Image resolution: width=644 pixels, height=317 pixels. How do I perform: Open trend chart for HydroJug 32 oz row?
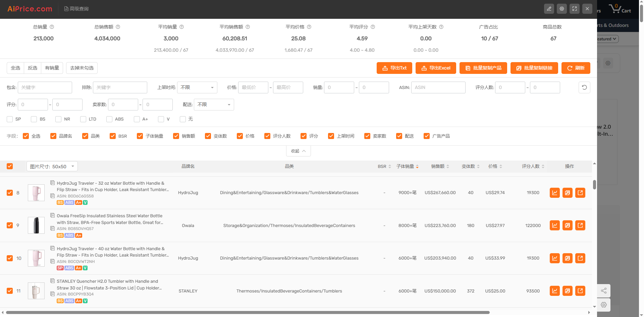tap(555, 193)
